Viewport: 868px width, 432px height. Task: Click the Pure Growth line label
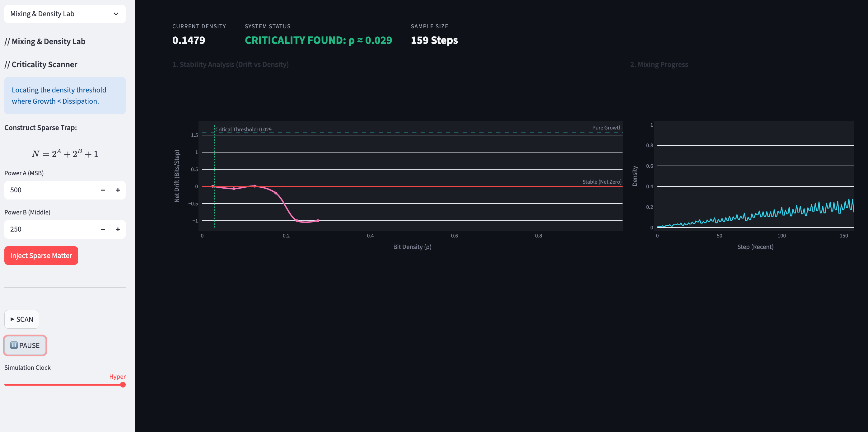click(607, 128)
